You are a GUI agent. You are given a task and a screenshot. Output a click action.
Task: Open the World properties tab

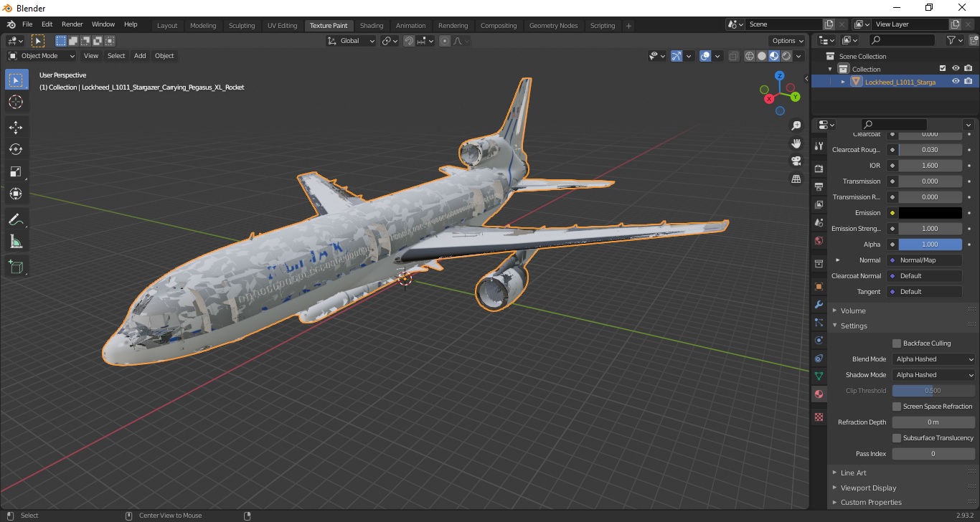tap(819, 240)
